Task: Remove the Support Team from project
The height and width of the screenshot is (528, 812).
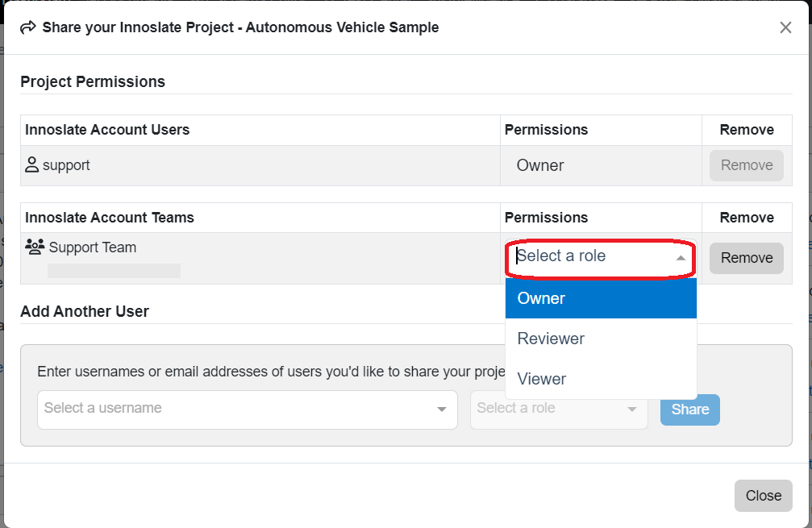Action: (x=746, y=258)
